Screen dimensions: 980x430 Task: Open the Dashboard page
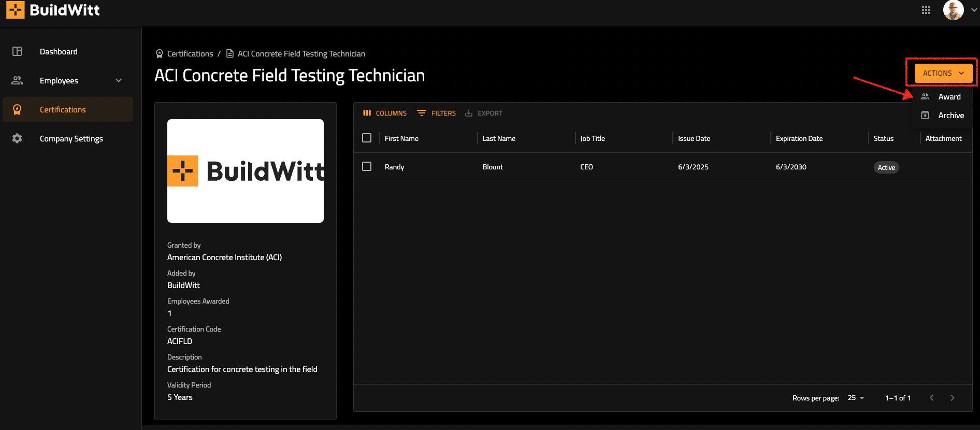point(59,52)
